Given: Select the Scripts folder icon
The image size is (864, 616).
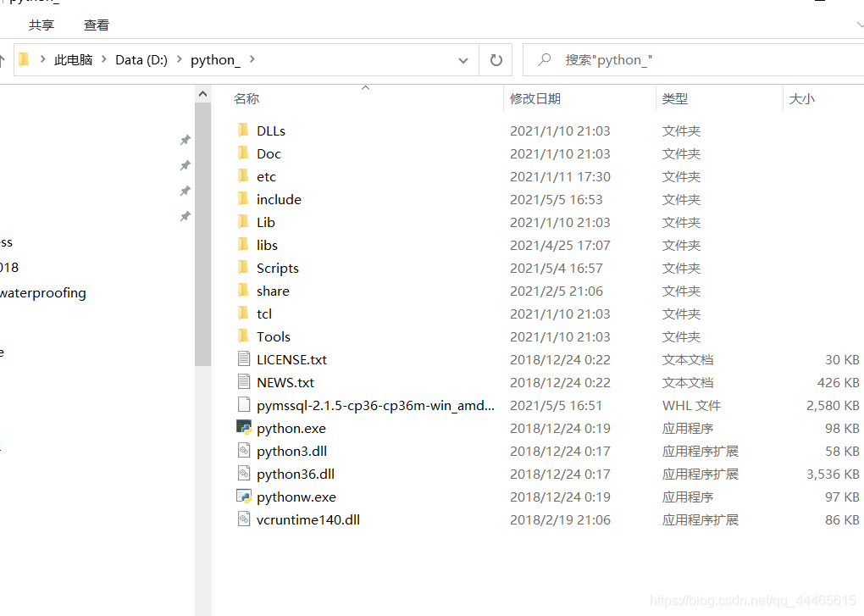Looking at the screenshot, I should pyautogui.click(x=244, y=268).
